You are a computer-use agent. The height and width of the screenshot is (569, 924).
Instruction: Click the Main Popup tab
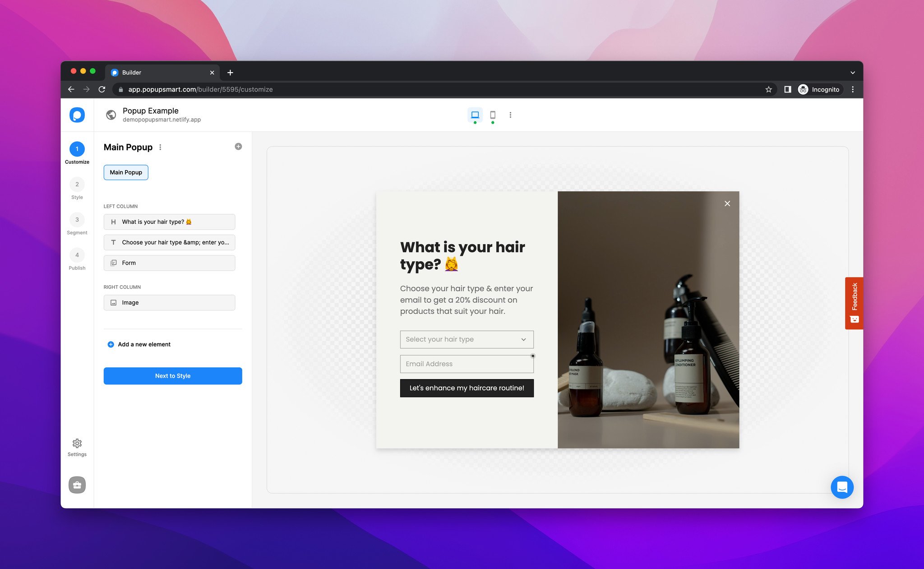[125, 172]
